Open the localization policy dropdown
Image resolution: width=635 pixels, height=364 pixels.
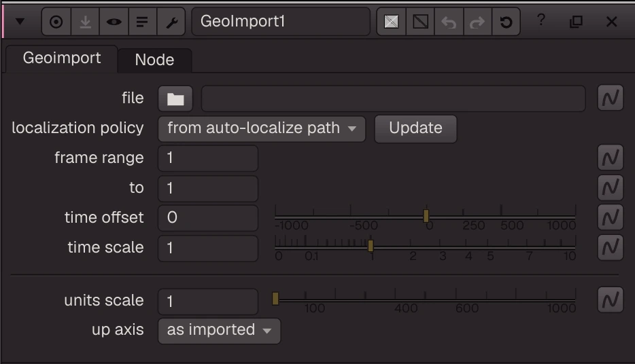(262, 128)
